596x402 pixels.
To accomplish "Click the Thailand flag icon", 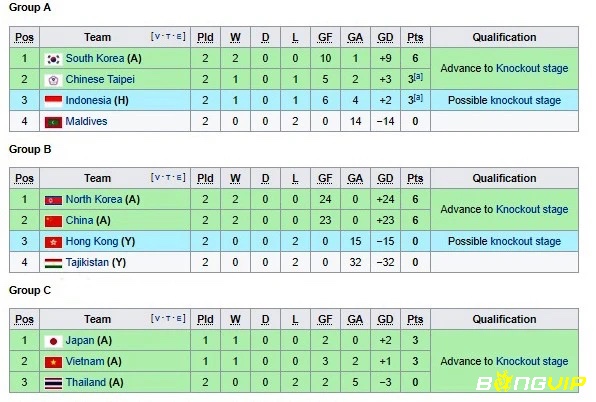I will pos(53,383).
